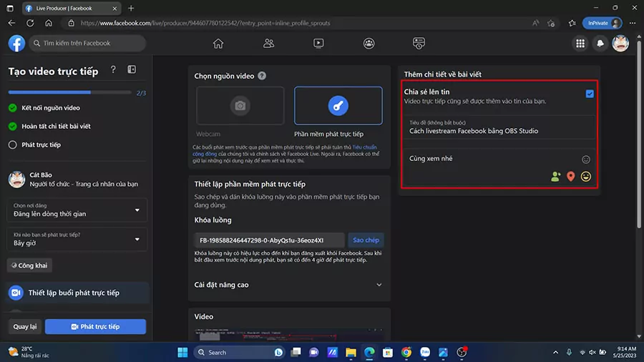Open Edge settings and more menu

pos(633,23)
